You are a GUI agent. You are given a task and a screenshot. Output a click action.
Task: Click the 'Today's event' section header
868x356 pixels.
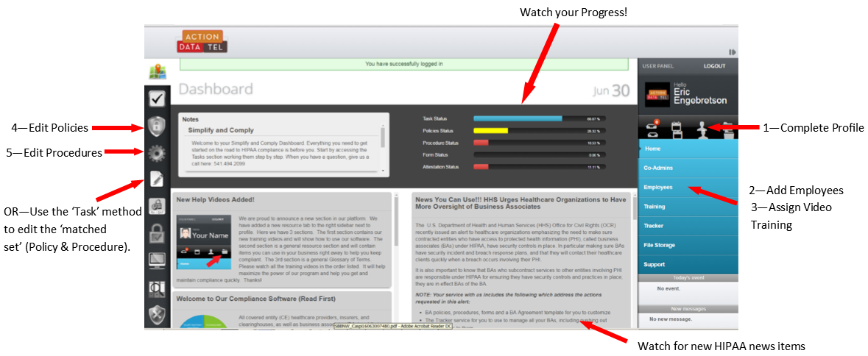688,278
